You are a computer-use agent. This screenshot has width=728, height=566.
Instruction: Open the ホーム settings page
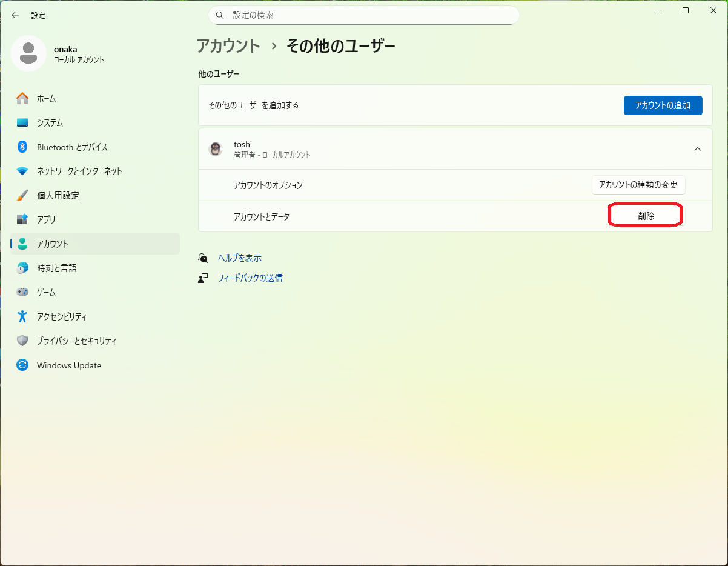click(95, 98)
